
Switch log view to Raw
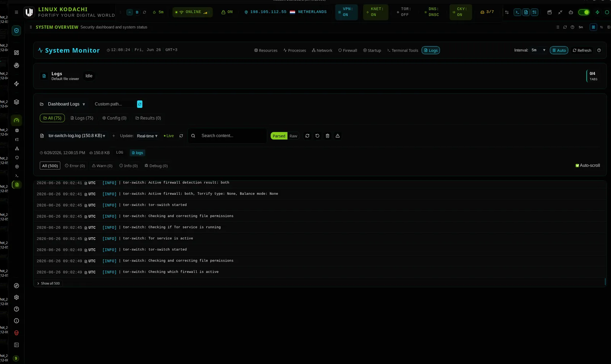(293, 136)
